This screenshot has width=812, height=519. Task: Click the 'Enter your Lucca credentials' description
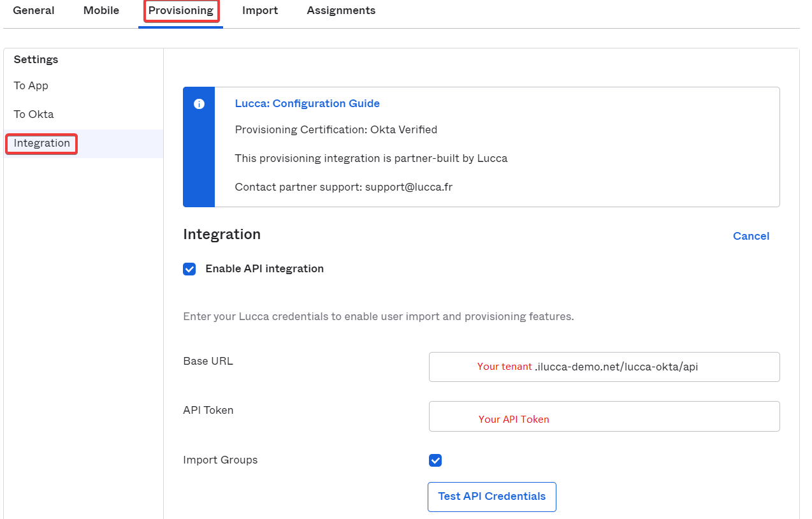tap(379, 316)
